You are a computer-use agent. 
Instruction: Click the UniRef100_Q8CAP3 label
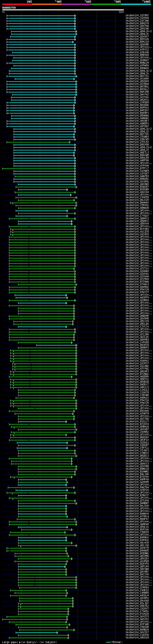(x=137, y=371)
